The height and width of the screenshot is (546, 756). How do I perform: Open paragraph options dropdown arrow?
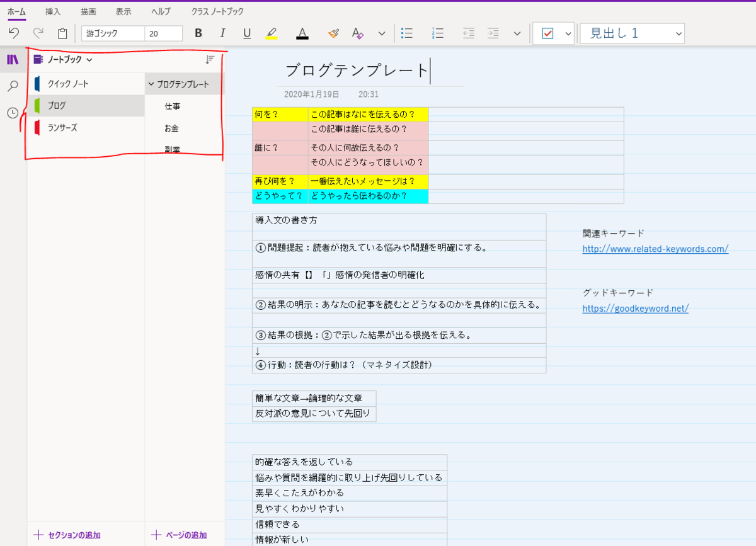click(x=517, y=33)
